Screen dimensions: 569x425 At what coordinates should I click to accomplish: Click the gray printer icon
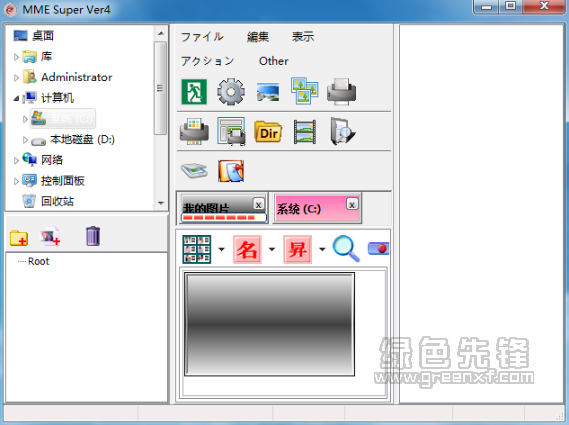pos(341,91)
